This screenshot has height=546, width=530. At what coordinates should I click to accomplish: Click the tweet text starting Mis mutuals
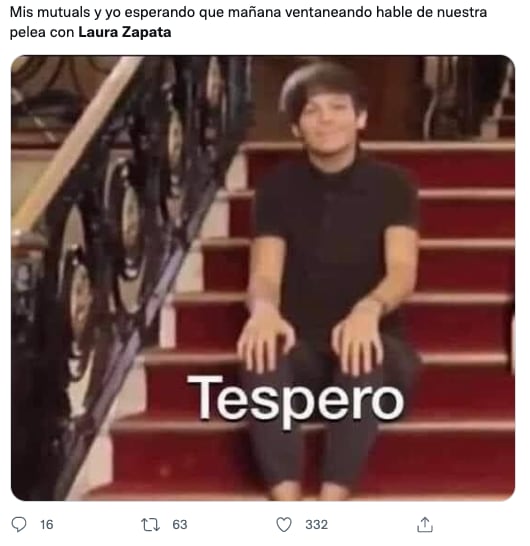248,22
